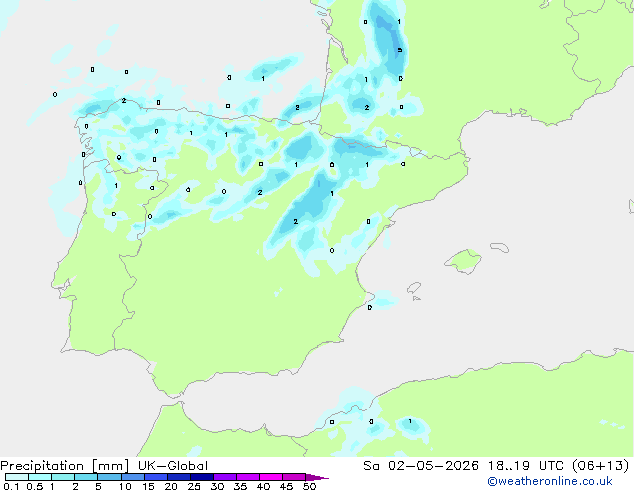Select the 40 to 45 mm magenta swatch

pyautogui.click(x=271, y=477)
